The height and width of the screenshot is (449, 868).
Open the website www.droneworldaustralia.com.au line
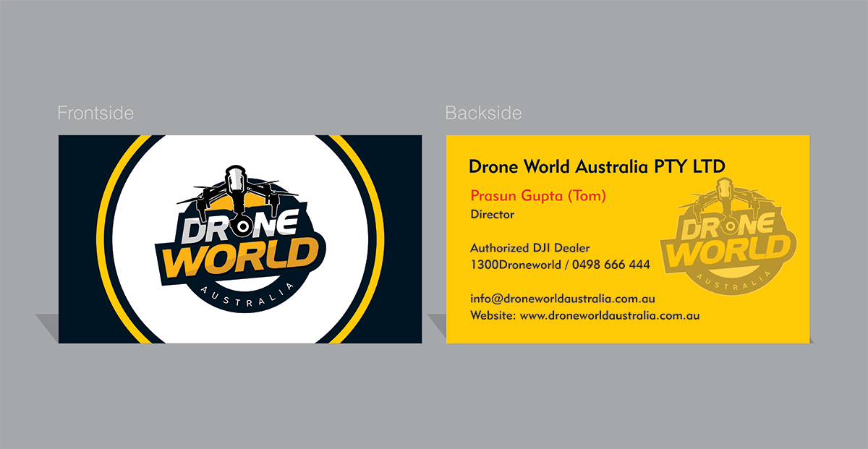coord(584,316)
